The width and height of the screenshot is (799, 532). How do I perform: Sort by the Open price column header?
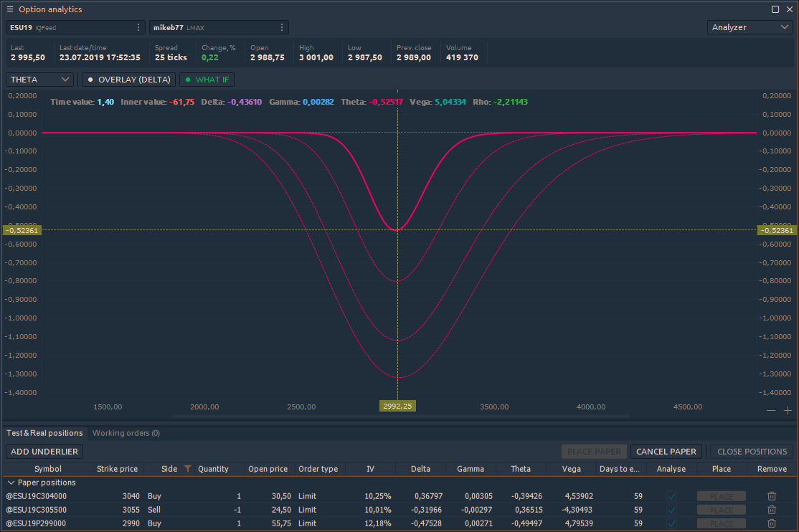pyautogui.click(x=268, y=469)
